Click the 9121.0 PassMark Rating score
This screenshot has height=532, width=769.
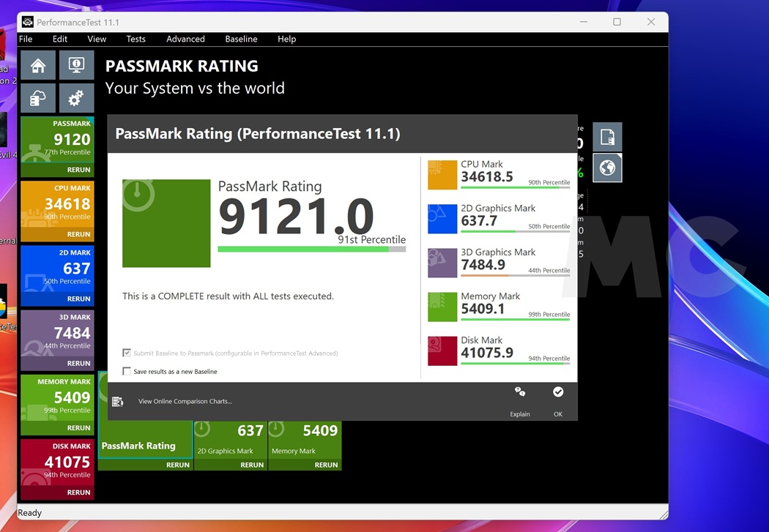click(296, 216)
